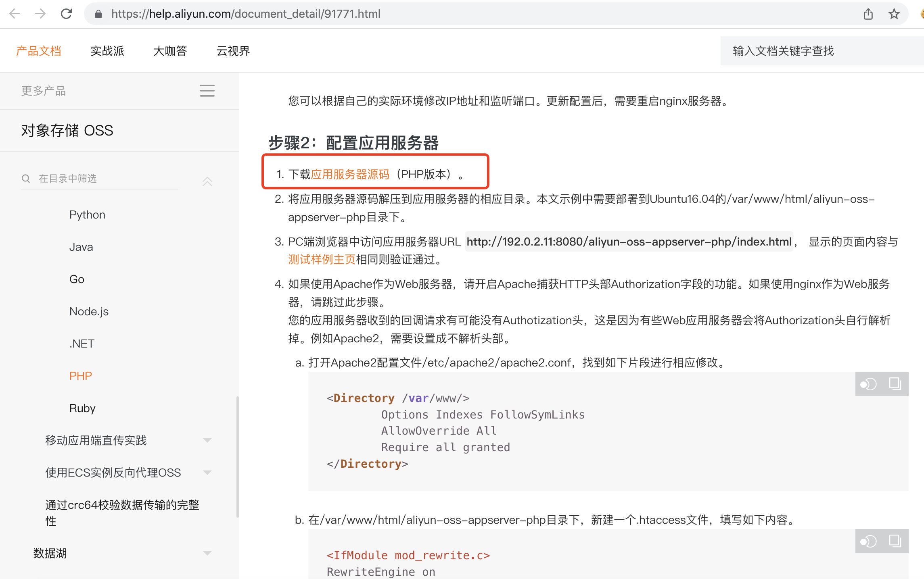The height and width of the screenshot is (579, 924).
Task: Open the 应用服务器源码 download link
Action: [x=350, y=174]
